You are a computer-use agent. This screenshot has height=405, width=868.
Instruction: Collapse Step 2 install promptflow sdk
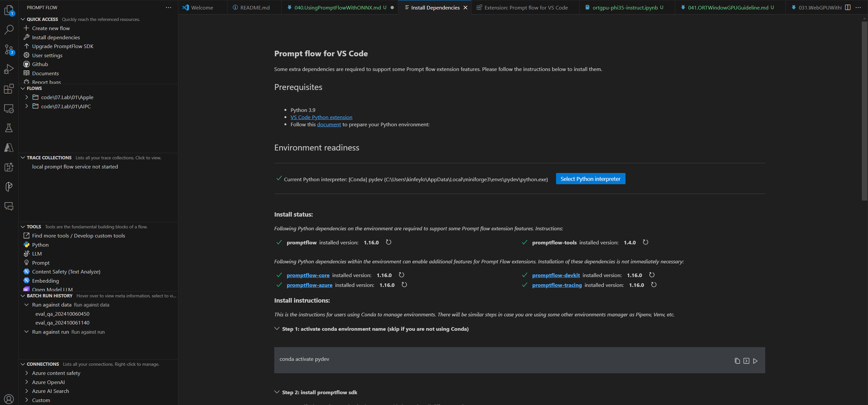coord(277,392)
